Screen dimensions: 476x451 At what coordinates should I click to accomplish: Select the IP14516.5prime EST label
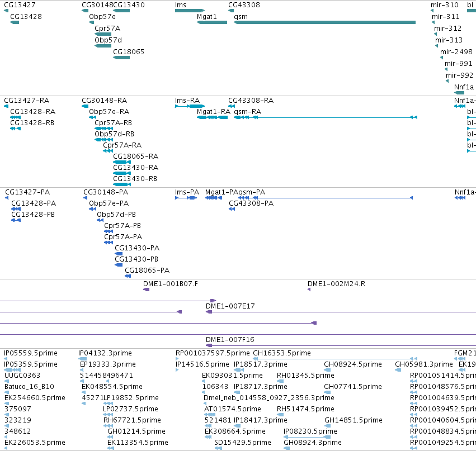202,364
